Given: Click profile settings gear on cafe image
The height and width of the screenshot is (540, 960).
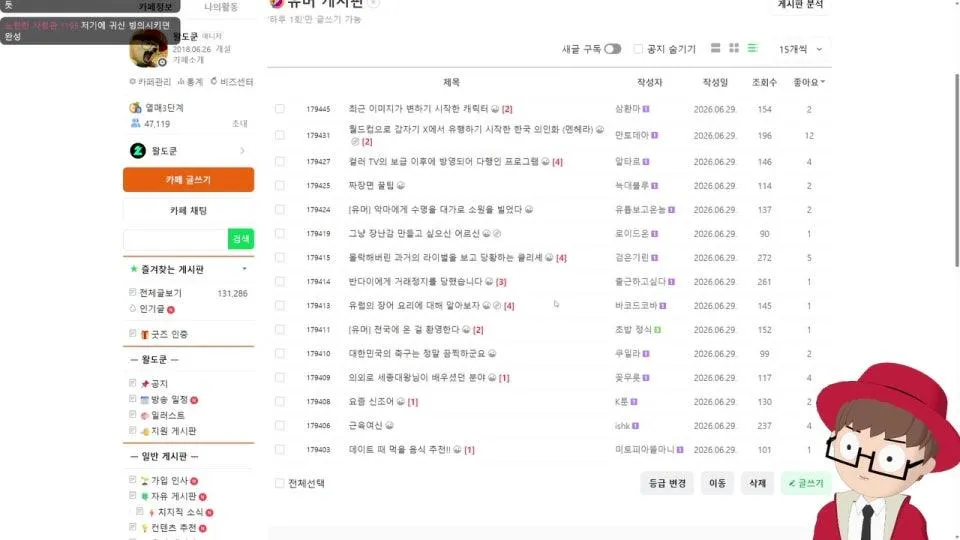Looking at the screenshot, I should pos(162,62).
